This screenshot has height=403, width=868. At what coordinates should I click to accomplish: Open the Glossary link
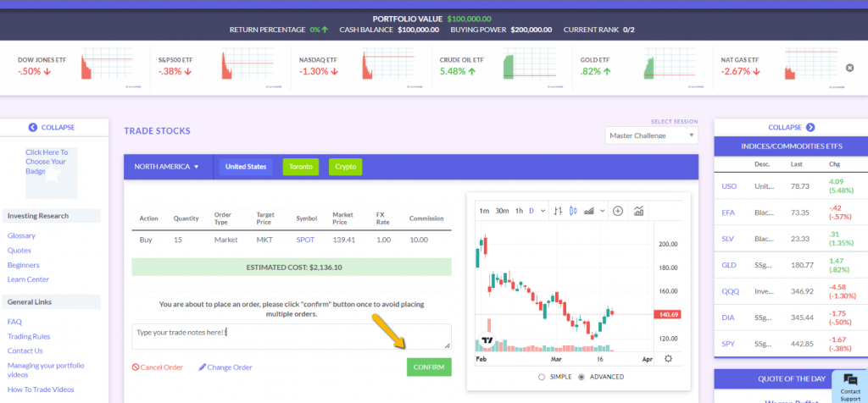point(21,235)
